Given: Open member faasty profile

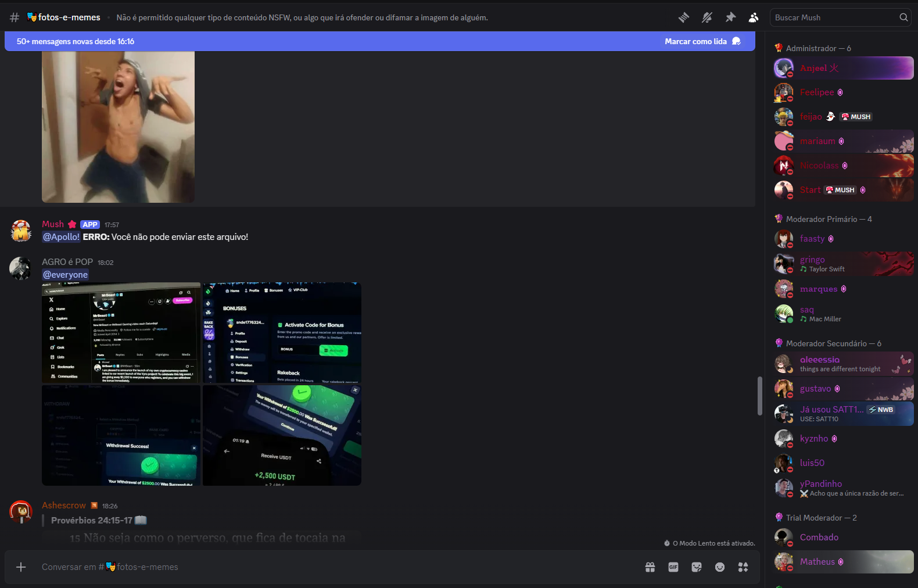Looking at the screenshot, I should click(x=844, y=239).
